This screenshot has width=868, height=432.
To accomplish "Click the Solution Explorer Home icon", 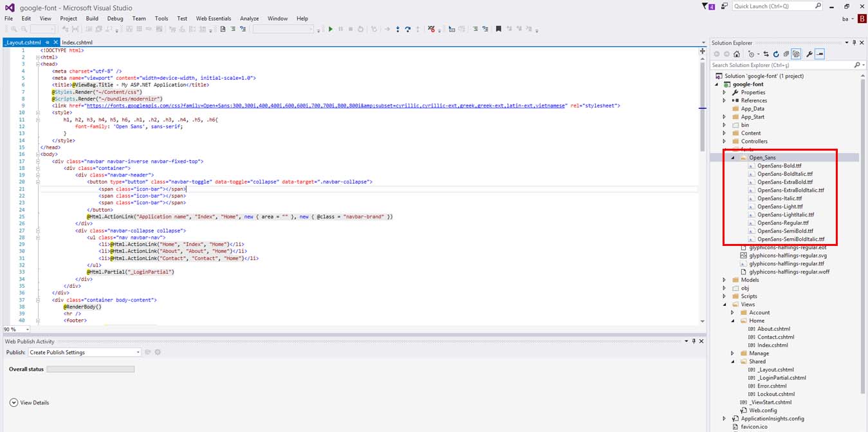I will click(x=736, y=54).
